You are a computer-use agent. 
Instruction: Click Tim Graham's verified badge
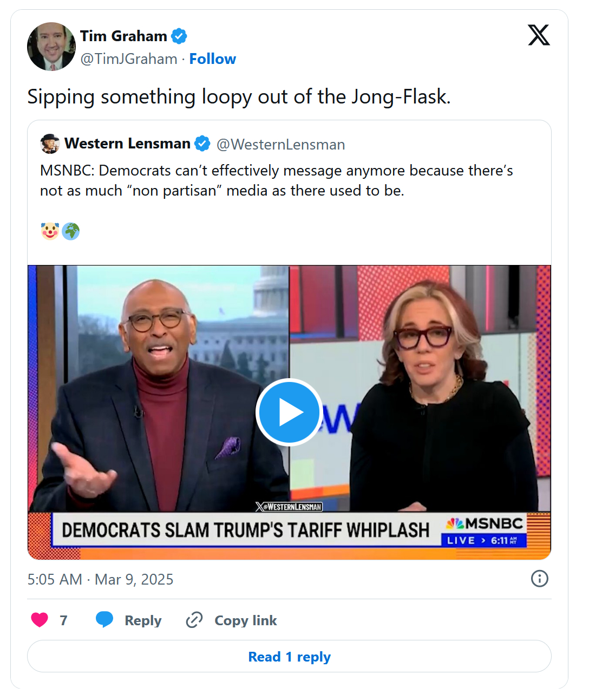179,36
